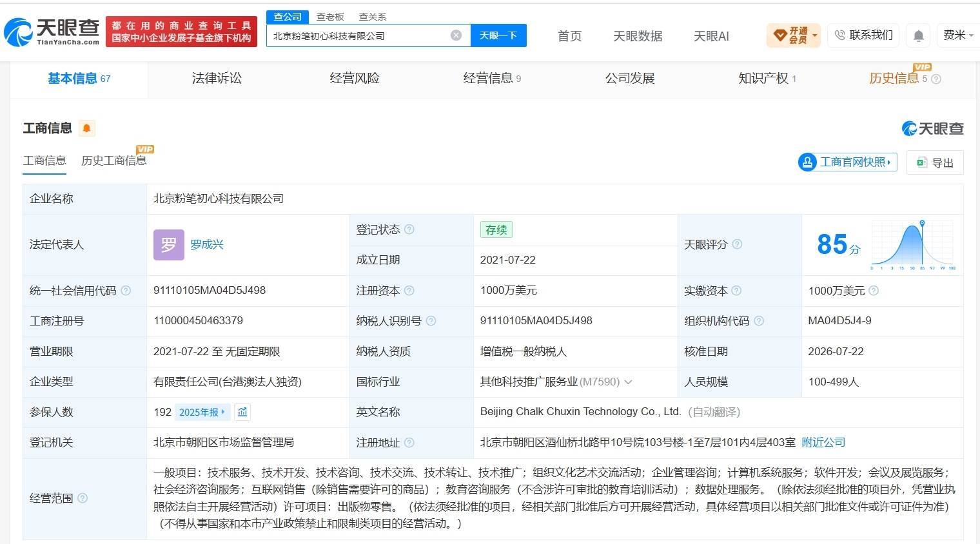Click the 企业类型 value 有限责任公司
The width and height of the screenshot is (980, 544).
(x=228, y=382)
